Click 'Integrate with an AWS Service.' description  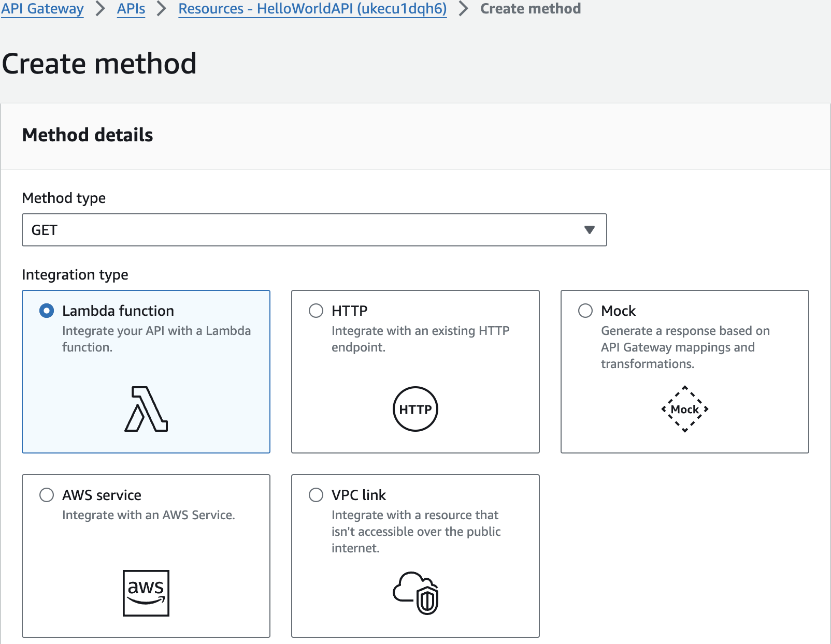[x=149, y=515]
